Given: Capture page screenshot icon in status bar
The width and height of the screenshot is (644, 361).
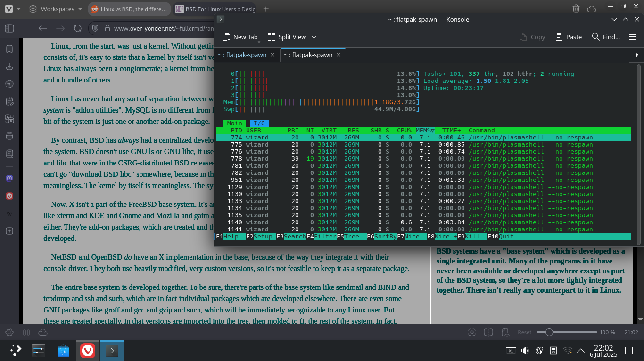Looking at the screenshot, I should [472, 332].
